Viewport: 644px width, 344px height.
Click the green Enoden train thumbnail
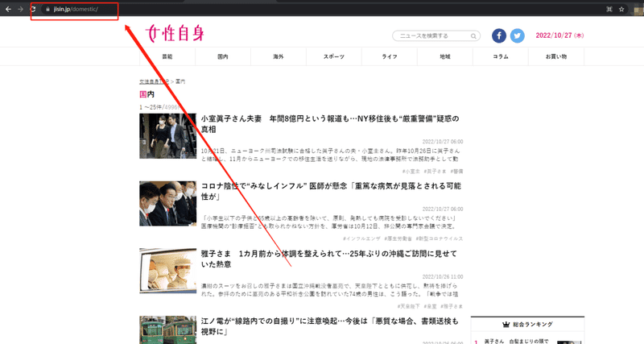click(x=168, y=329)
